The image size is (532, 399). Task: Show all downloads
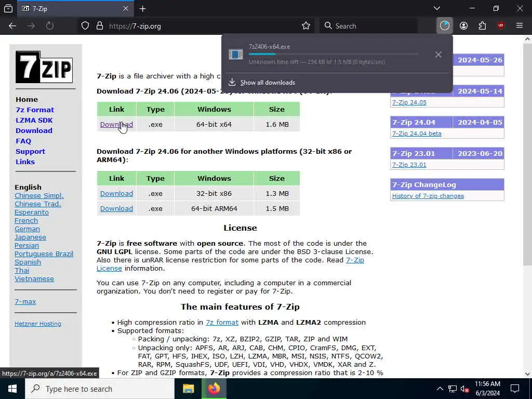(268, 83)
